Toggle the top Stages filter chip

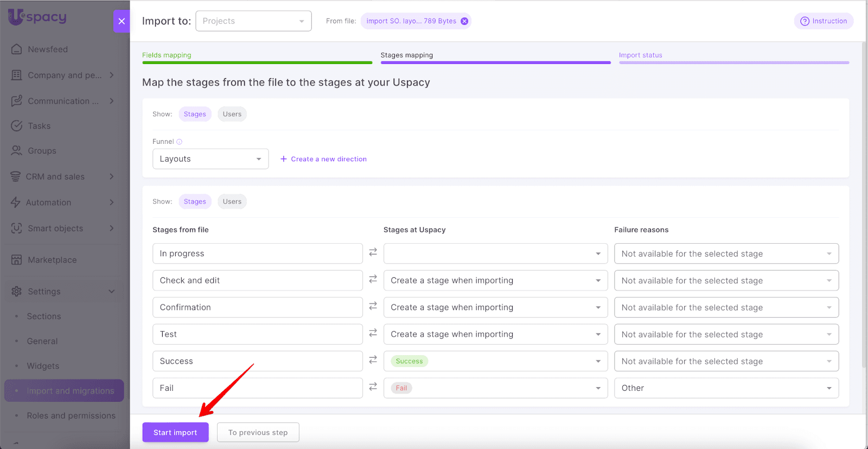coord(195,114)
